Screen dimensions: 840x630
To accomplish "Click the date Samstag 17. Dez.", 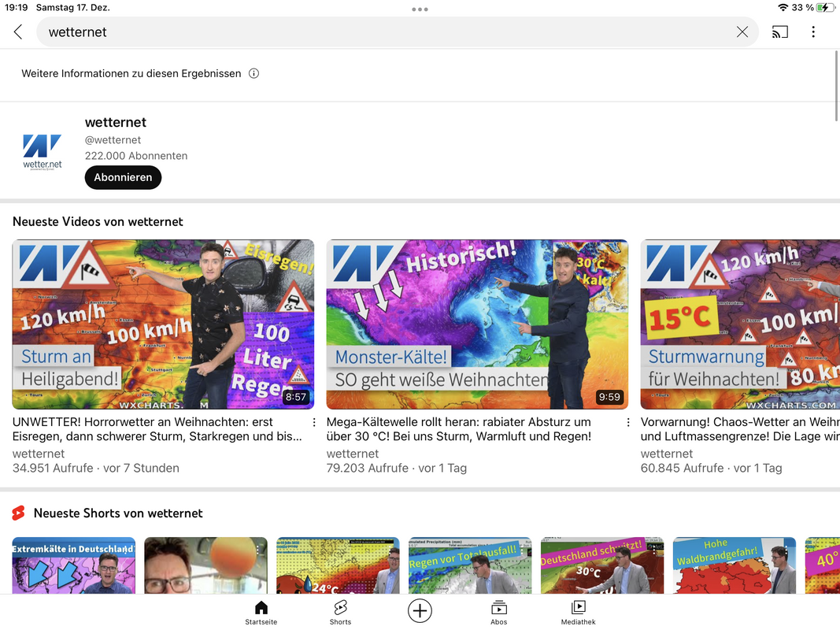I will [73, 8].
